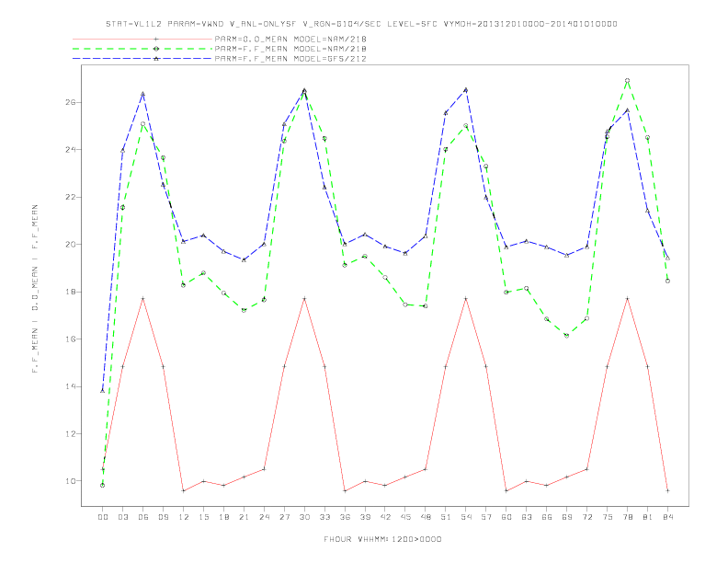Click red observed plus marker at hour 84
This screenshot has height=563, width=728.
coord(667,490)
